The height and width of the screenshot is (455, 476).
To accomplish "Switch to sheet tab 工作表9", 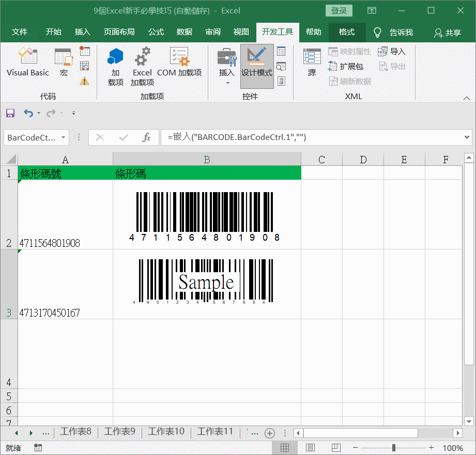I will coord(119,432).
